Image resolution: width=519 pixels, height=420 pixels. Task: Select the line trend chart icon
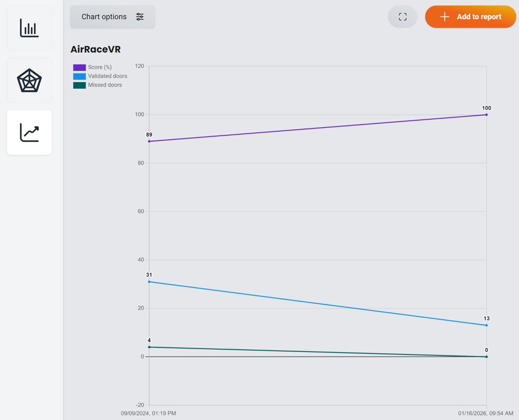pyautogui.click(x=29, y=133)
